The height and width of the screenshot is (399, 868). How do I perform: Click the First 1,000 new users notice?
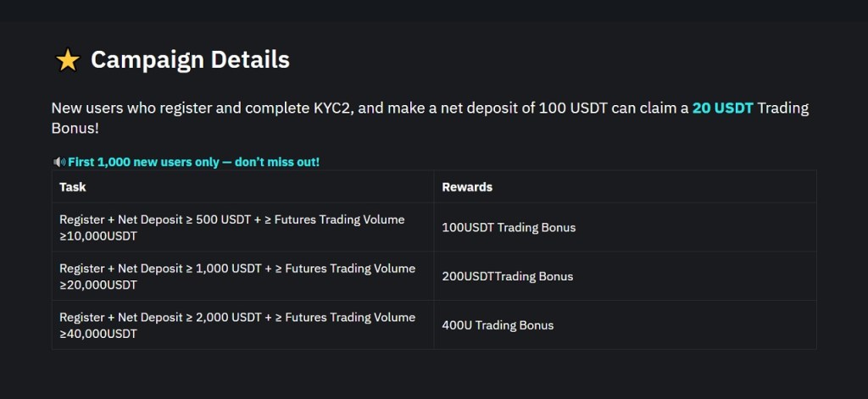pos(193,161)
